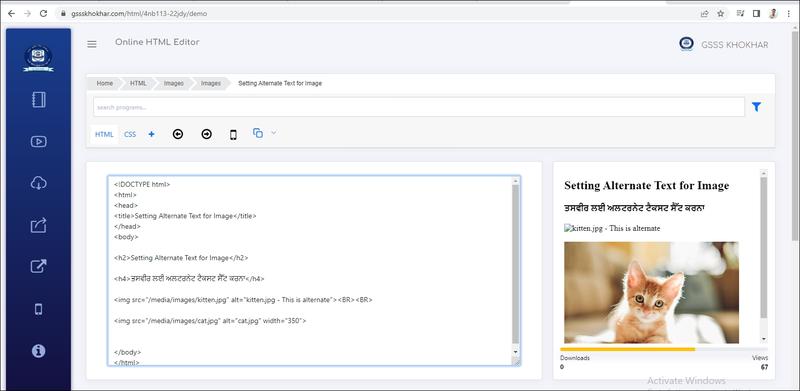Click the cloud download sidebar icon
Viewport: 800px width, 391px height.
click(39, 183)
